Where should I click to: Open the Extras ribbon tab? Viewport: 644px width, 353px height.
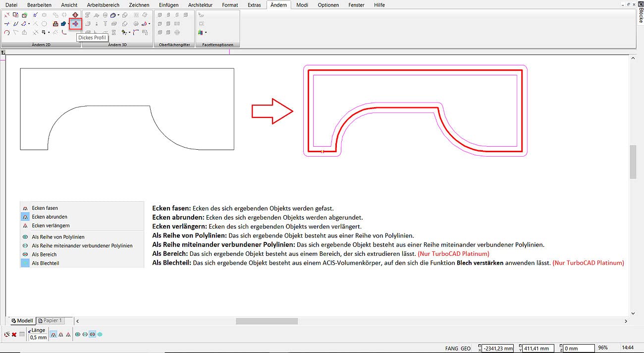[x=254, y=5]
